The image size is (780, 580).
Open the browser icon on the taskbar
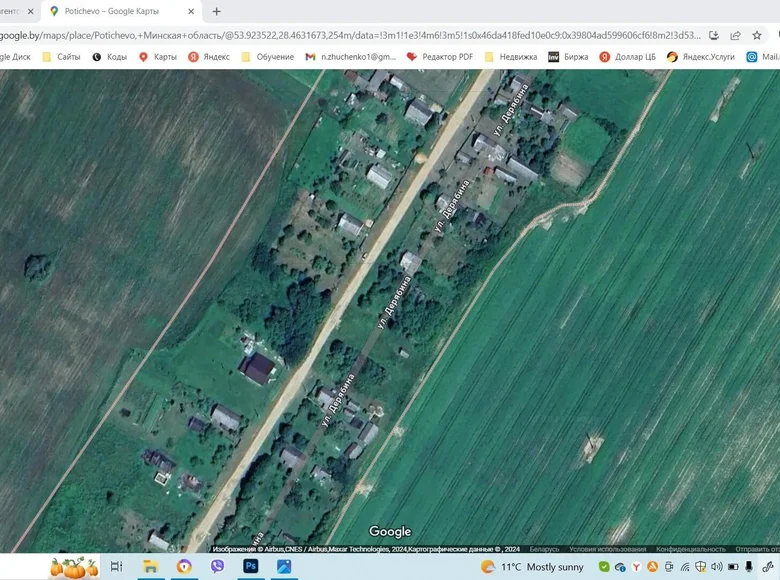click(184, 566)
